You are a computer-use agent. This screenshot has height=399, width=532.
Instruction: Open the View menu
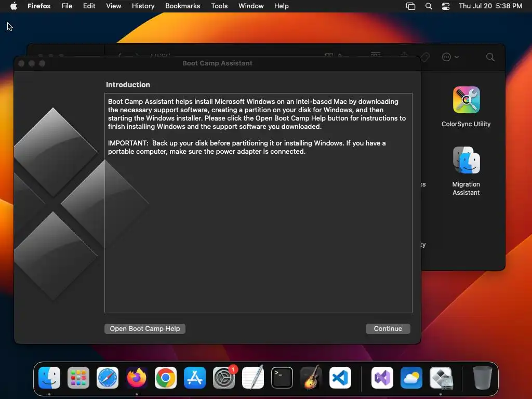pyautogui.click(x=113, y=6)
